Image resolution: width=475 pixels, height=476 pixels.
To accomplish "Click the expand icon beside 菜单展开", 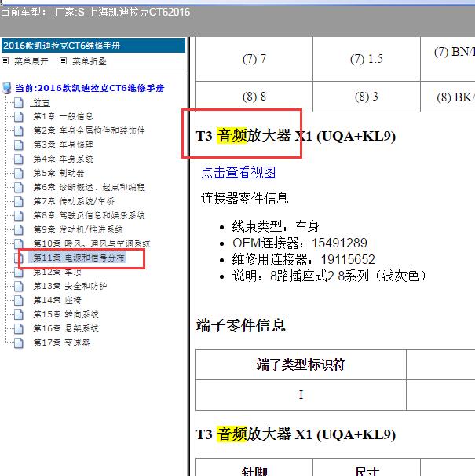I will point(5,61).
